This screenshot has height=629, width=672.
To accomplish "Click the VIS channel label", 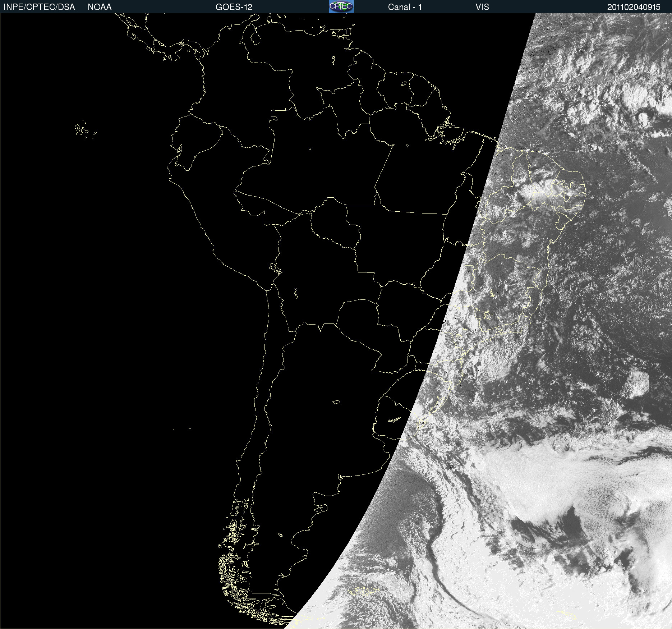I will click(482, 7).
